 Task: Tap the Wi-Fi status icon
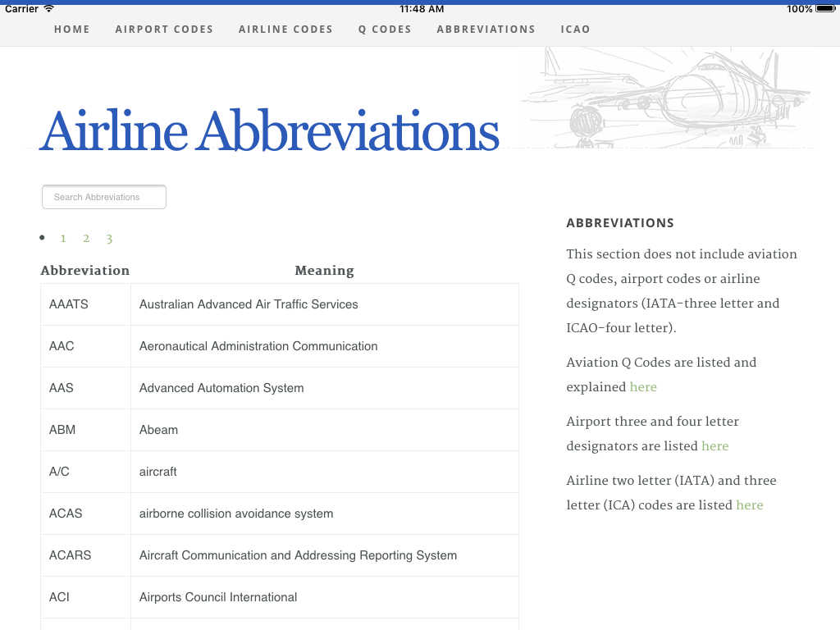[x=48, y=8]
